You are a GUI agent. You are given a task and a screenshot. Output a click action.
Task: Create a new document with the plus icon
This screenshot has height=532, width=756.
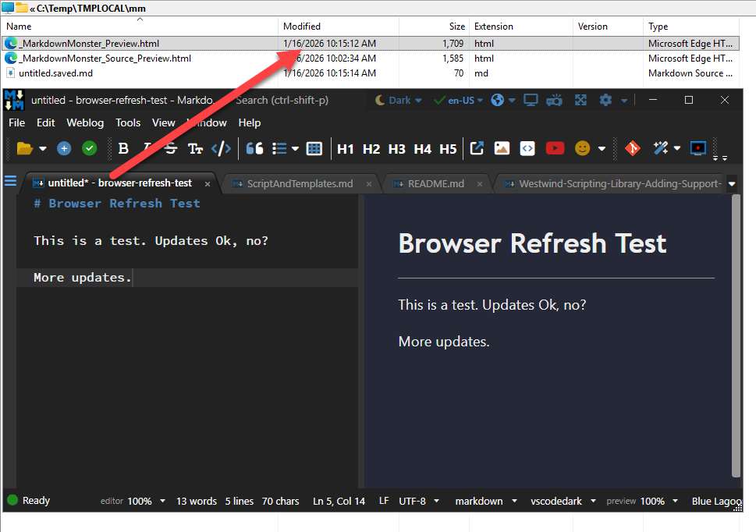64,148
